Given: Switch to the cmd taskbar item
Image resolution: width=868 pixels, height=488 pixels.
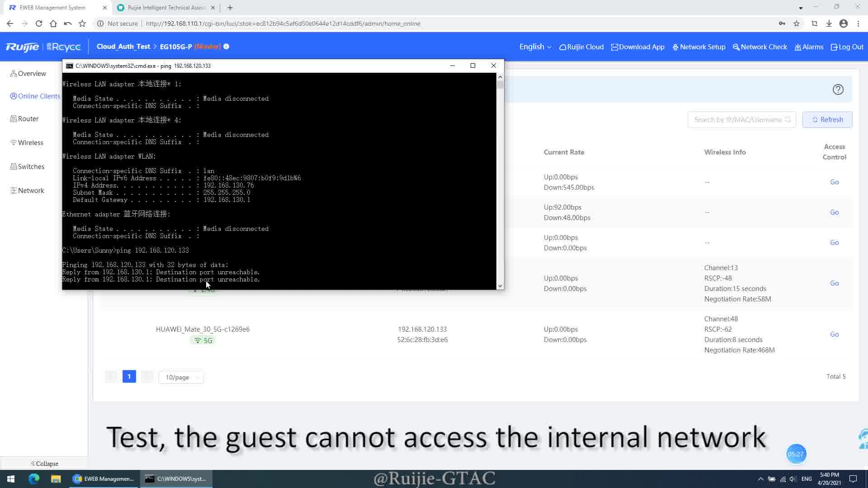Looking at the screenshot, I should point(177,479).
